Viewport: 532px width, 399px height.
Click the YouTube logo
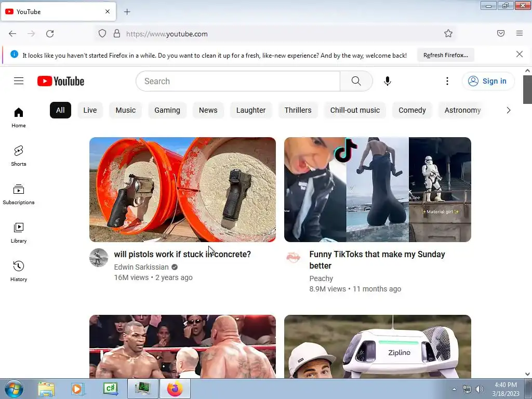61,81
